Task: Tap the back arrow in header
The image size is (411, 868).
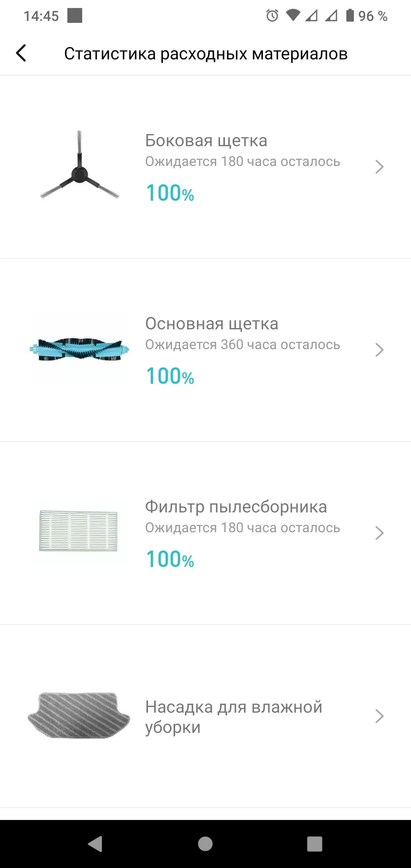Action: click(21, 53)
